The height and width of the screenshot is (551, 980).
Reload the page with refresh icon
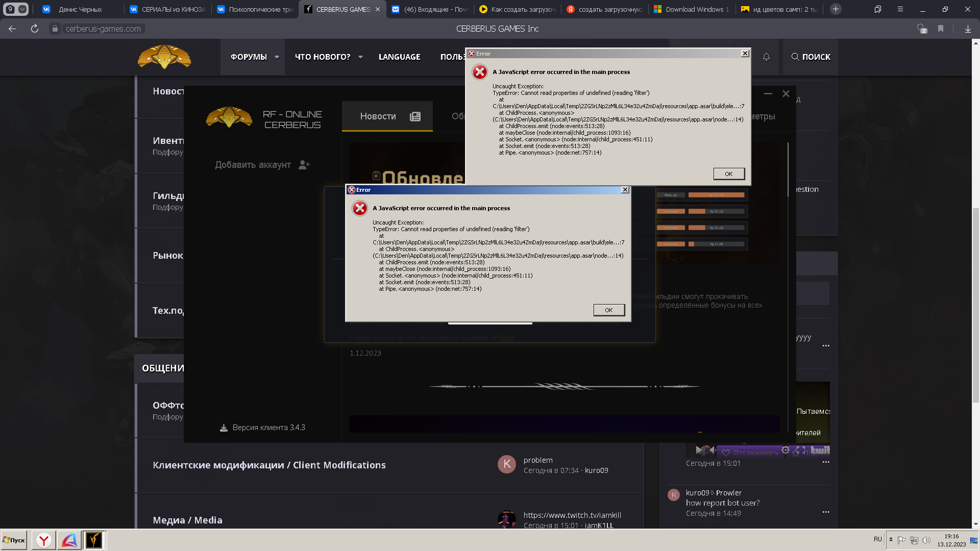[x=34, y=29]
